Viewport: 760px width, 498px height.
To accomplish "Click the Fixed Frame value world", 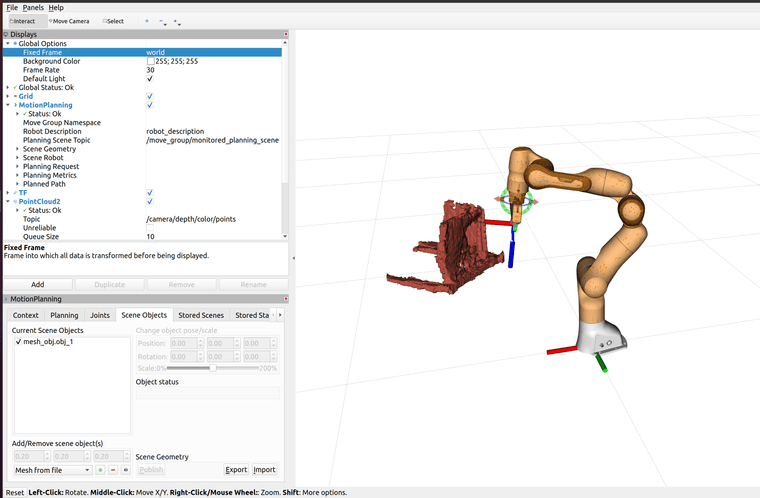I will [156, 52].
